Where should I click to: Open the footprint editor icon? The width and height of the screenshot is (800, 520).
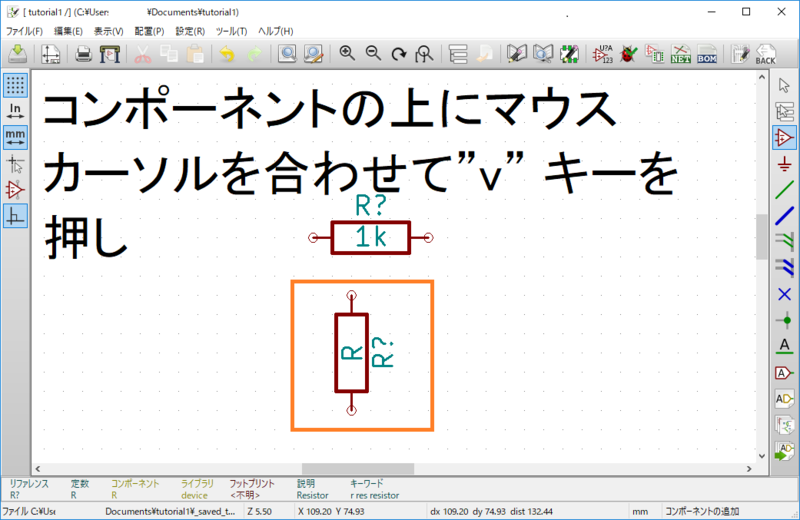[x=569, y=54]
